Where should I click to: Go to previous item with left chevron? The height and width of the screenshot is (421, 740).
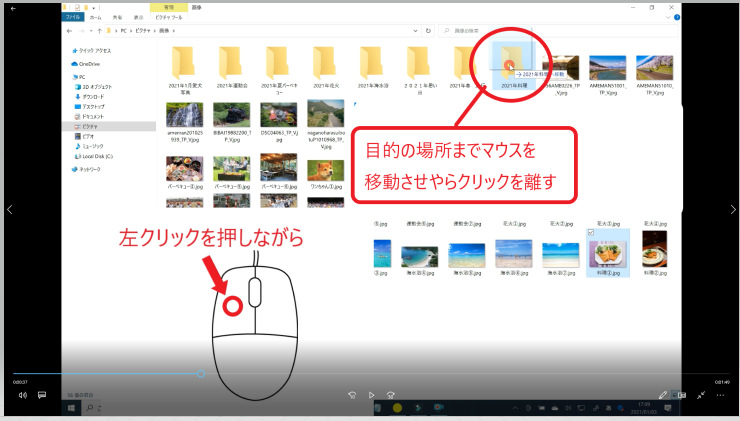click(10, 209)
